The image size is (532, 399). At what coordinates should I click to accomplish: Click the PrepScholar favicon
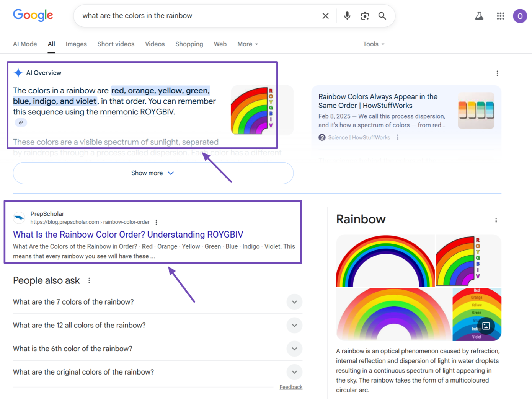click(x=19, y=218)
